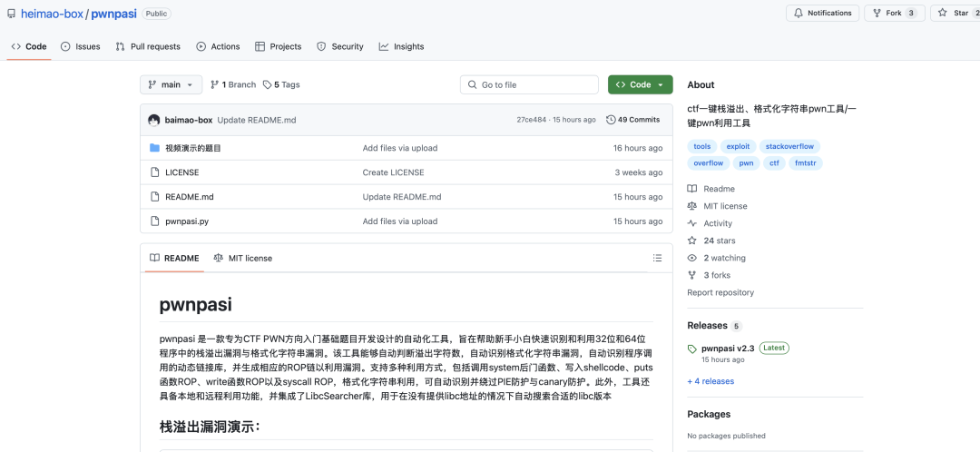Open the README outline list icon
The image size is (980, 452).
point(657,258)
